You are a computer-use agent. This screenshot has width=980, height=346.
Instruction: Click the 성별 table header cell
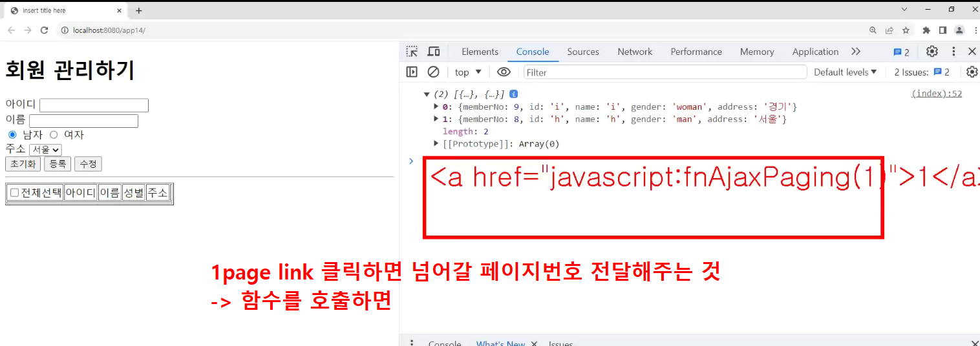click(x=134, y=192)
